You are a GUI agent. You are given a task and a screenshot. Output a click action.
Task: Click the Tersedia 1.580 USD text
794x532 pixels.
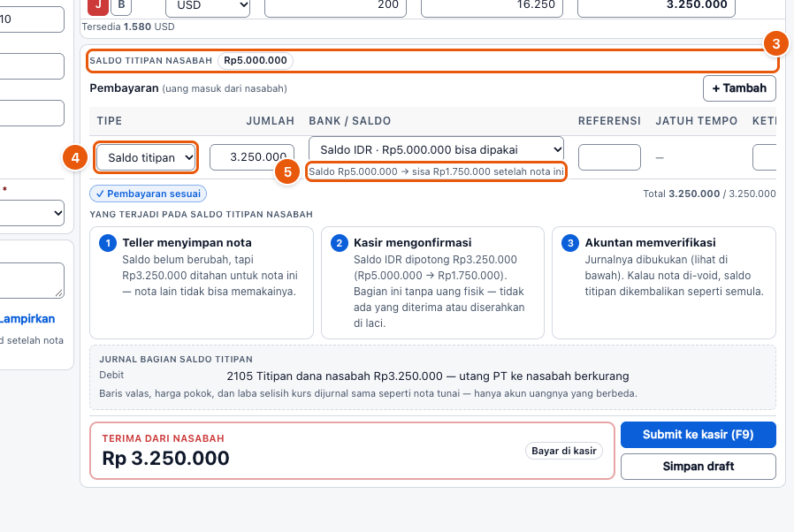click(128, 27)
